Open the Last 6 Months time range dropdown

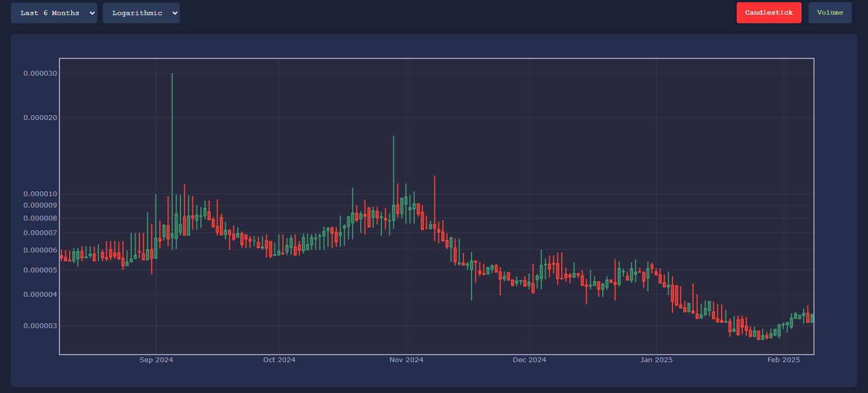[x=54, y=13]
